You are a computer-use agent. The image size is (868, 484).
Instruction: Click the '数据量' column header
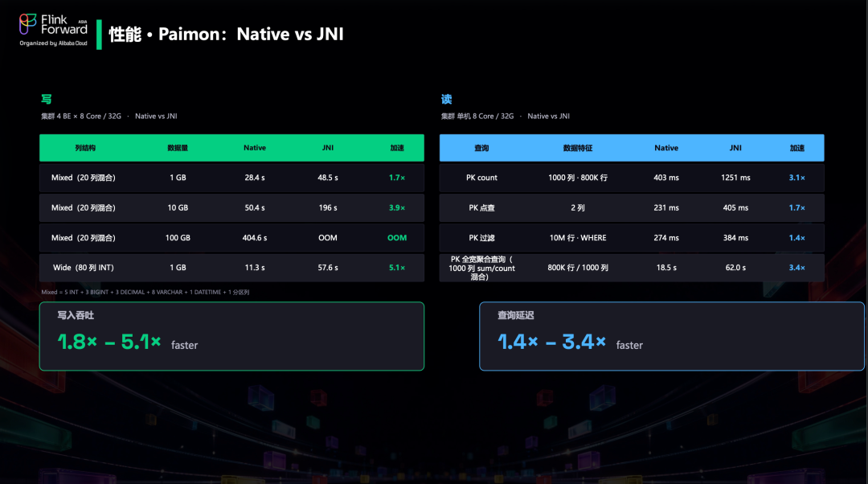(178, 148)
